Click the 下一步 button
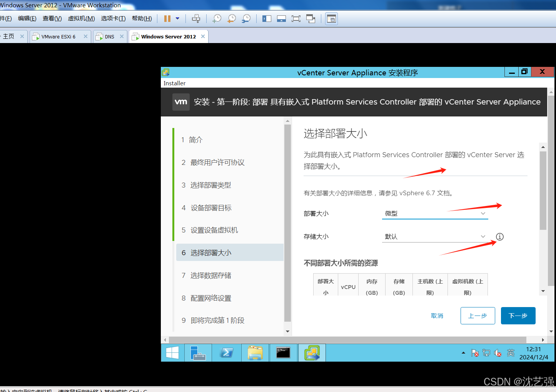Viewport: 556px width, 392px height. tap(518, 316)
